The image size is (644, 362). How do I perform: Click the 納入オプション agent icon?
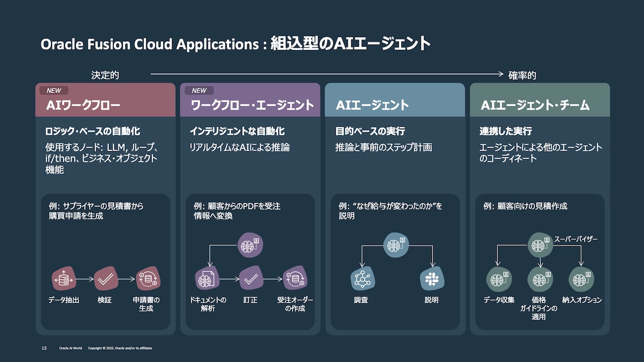coord(581,279)
